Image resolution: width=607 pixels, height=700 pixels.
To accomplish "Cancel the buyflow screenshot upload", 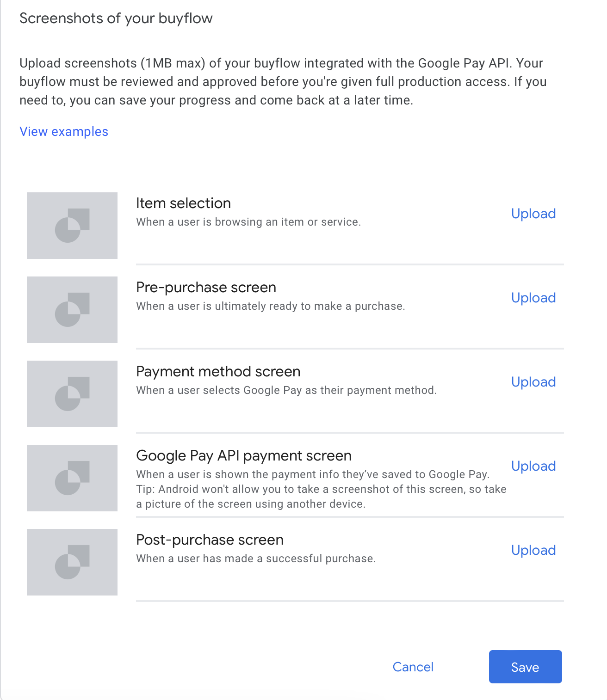I will click(413, 667).
